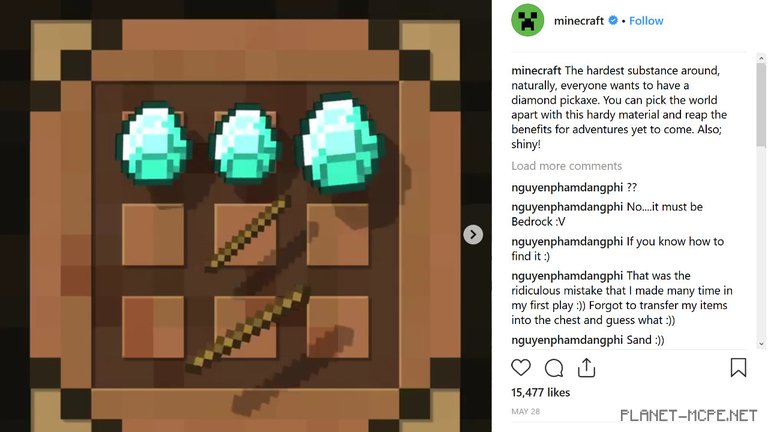Click the minecraft name in the caption
This screenshot has width=768, height=432.
pos(536,71)
